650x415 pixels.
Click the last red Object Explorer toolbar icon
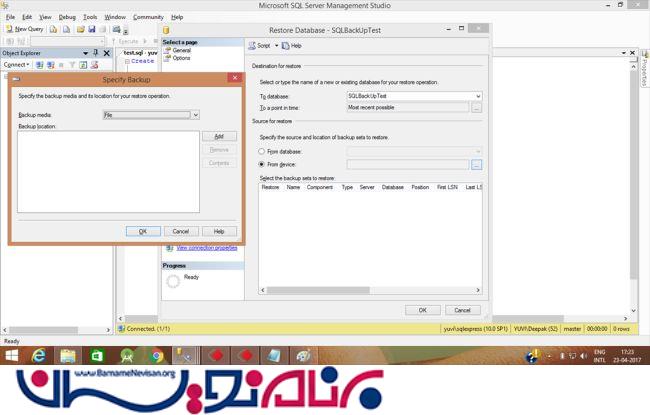(95, 65)
